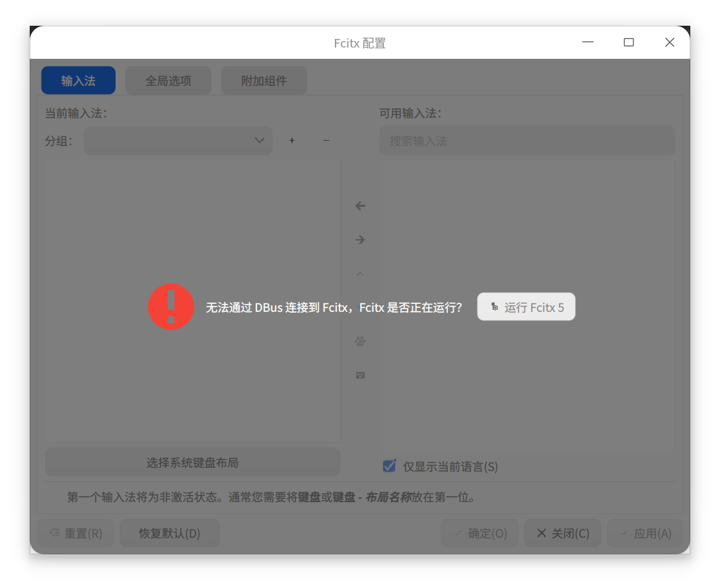The height and width of the screenshot is (588, 720).
Task: Focus the 搜索输入法 search field
Action: point(527,141)
